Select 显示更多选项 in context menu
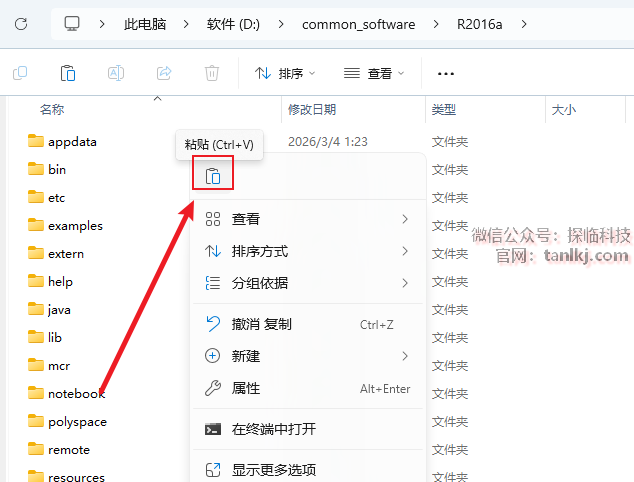This screenshot has width=634, height=482. (309, 469)
